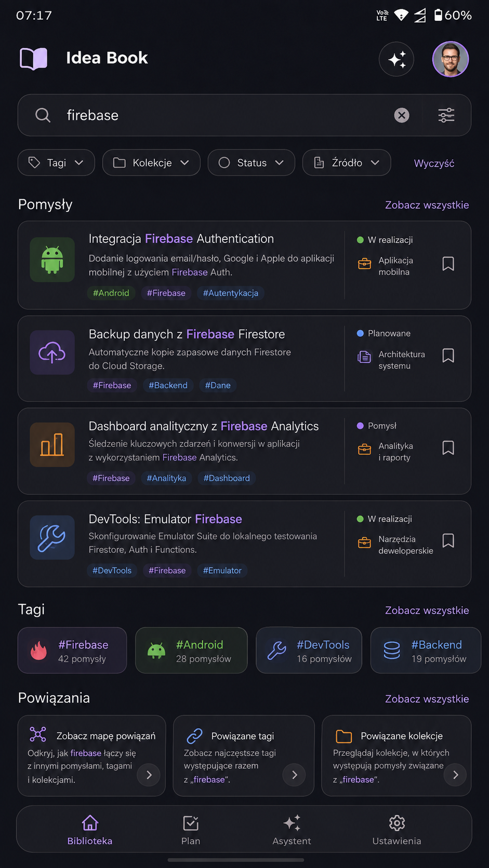The width and height of the screenshot is (489, 868).
Task: Bookmark the Backup danych z Firebase Firestore idea
Action: (448, 356)
